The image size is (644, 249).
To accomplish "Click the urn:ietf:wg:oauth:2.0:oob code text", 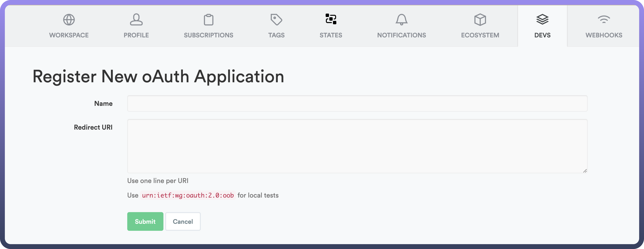I will point(188,195).
